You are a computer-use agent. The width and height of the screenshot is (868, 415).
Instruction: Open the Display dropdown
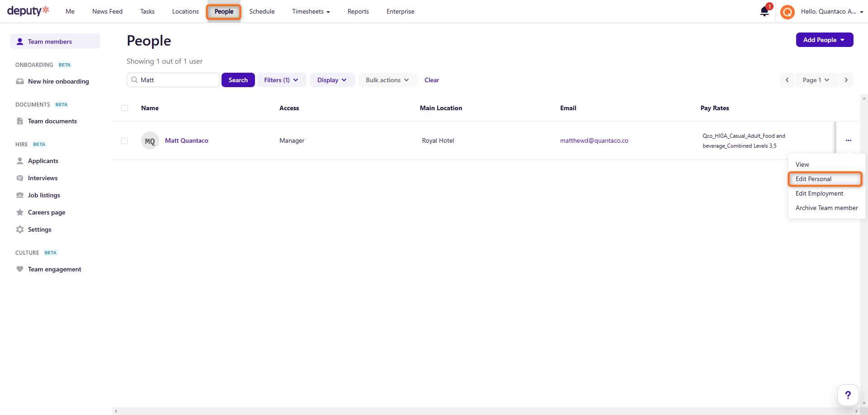pos(332,80)
